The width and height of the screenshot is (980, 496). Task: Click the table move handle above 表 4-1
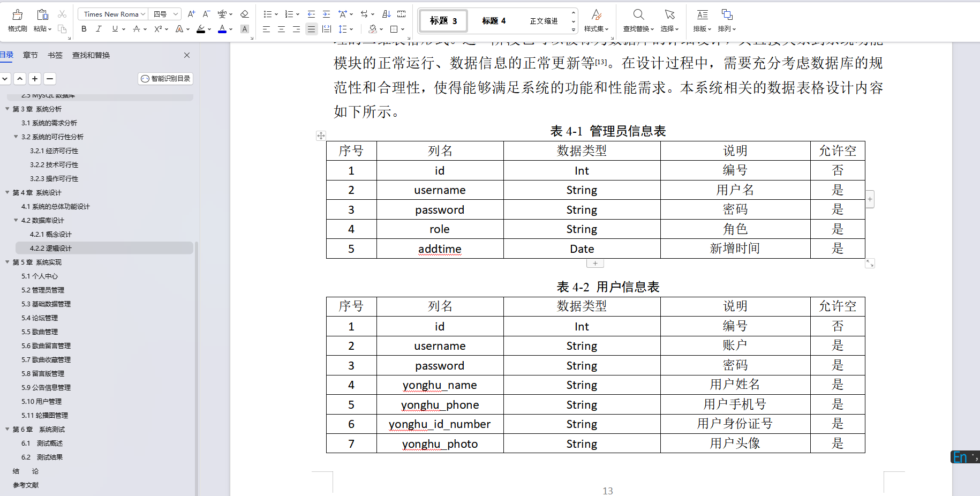(321, 136)
